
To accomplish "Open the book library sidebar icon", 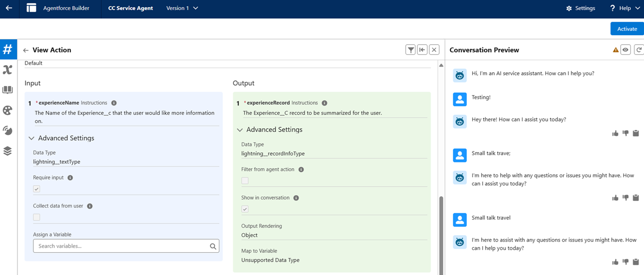I will [x=8, y=90].
